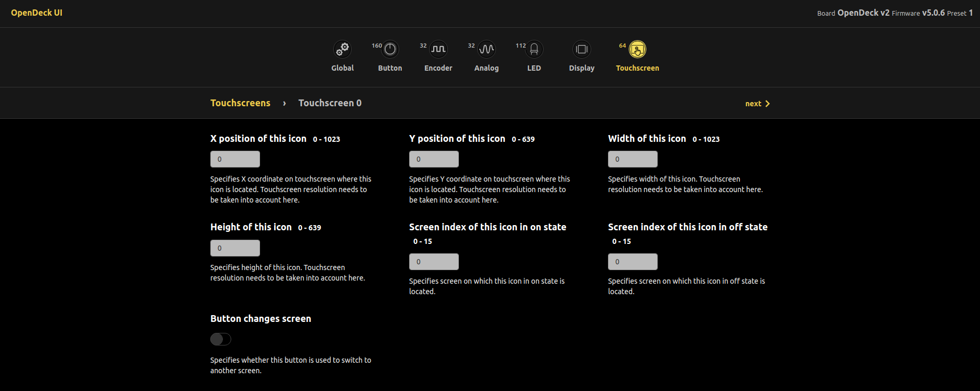Click the 160 count beside Button

pyautogui.click(x=377, y=46)
